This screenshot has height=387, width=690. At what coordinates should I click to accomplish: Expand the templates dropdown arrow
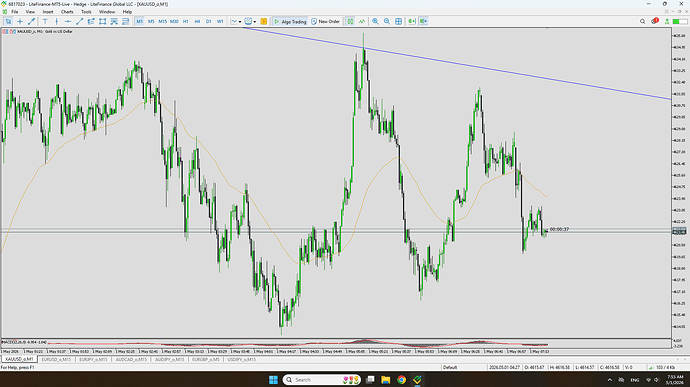click(255, 21)
